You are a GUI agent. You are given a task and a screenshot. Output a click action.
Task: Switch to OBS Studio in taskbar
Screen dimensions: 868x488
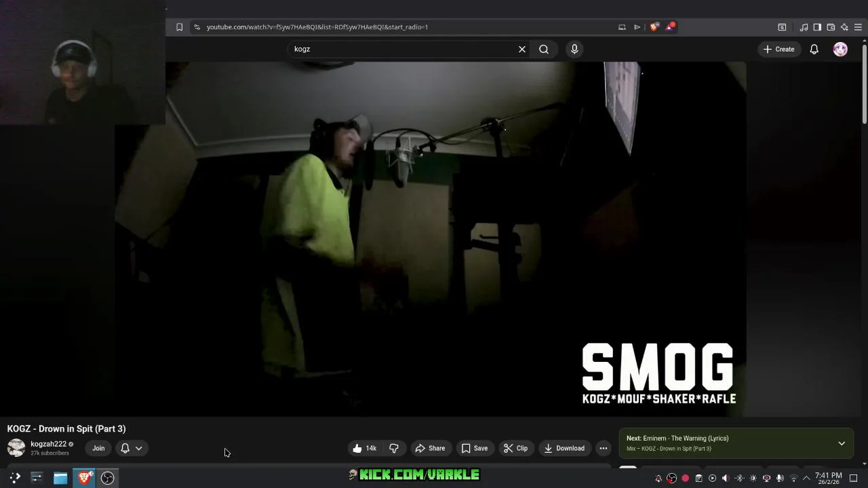108,478
